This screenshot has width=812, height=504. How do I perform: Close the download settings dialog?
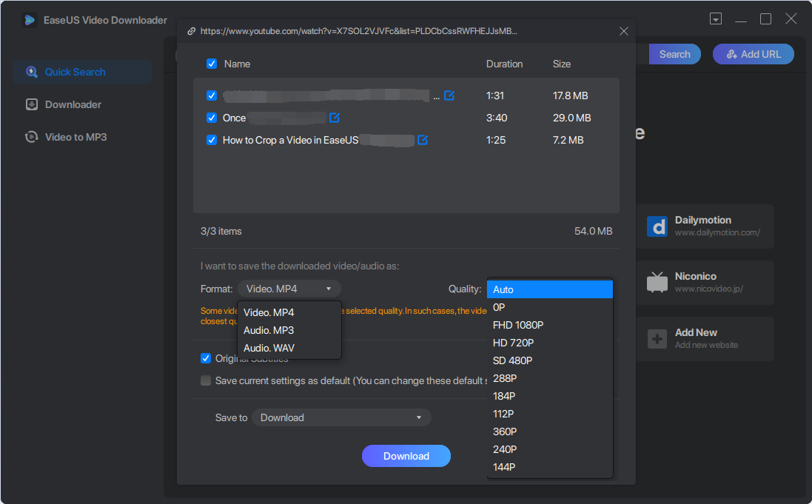pyautogui.click(x=624, y=31)
